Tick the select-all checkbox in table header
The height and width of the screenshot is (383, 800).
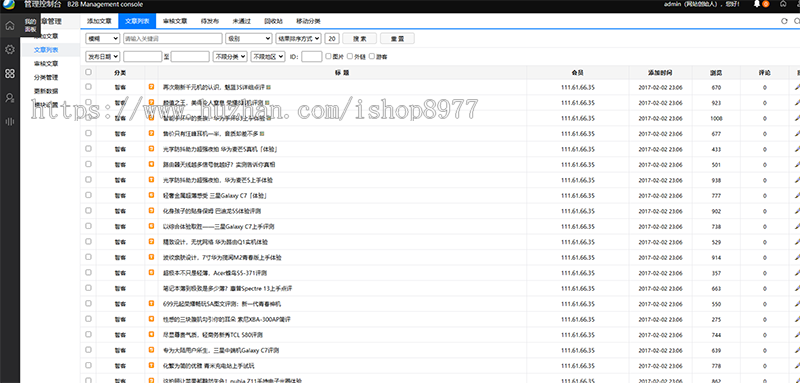click(88, 72)
